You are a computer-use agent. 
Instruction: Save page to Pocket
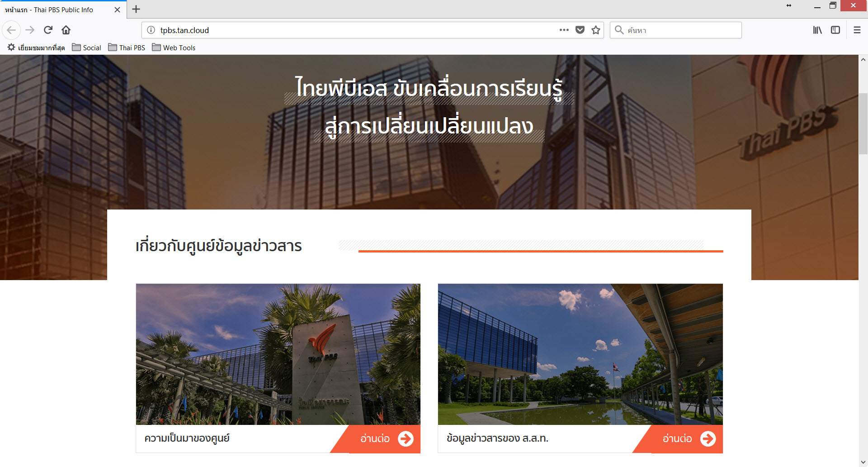tap(580, 30)
